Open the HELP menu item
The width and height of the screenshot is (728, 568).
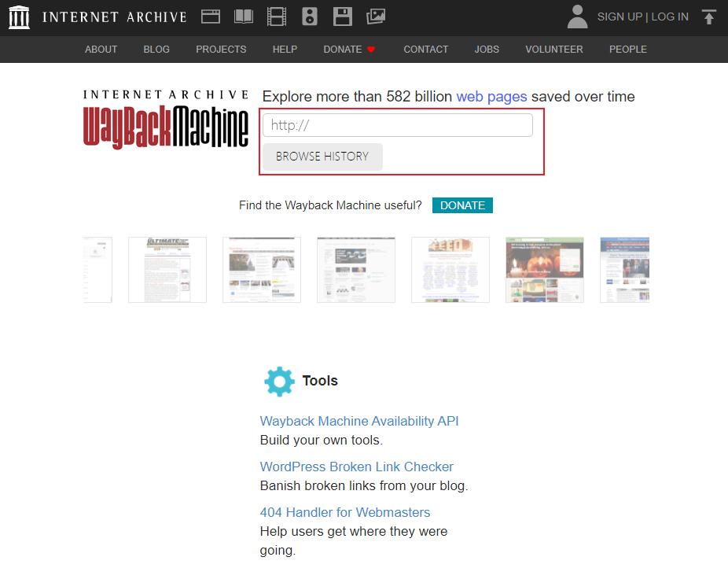click(x=285, y=50)
